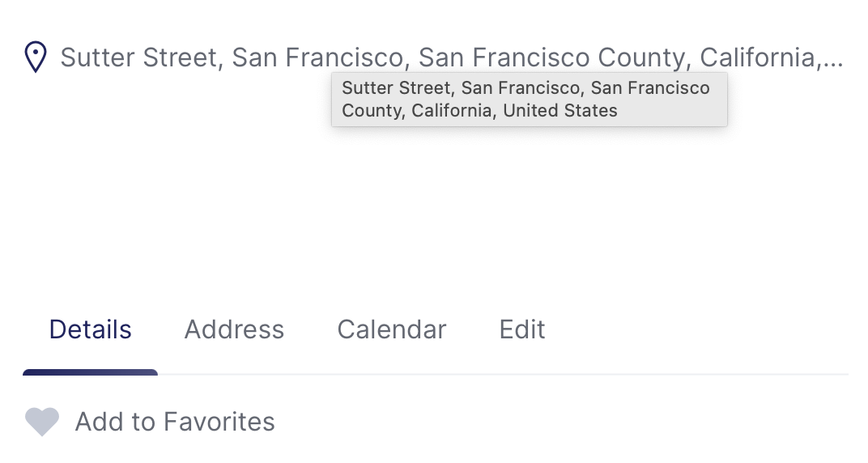Click the word 'Favorites' beside the heart
Image resolution: width=868 pixels, height=463 pixels.
(x=219, y=422)
